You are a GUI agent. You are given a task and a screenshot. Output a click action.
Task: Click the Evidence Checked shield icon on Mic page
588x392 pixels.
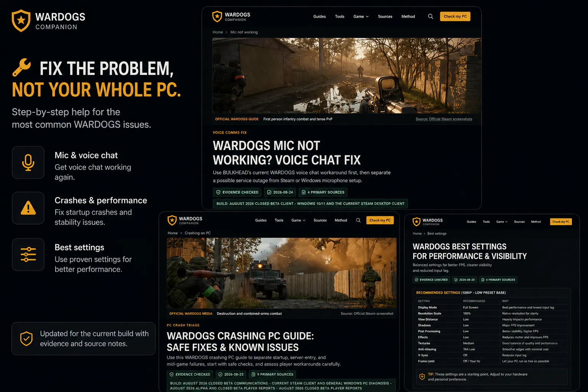pos(218,192)
